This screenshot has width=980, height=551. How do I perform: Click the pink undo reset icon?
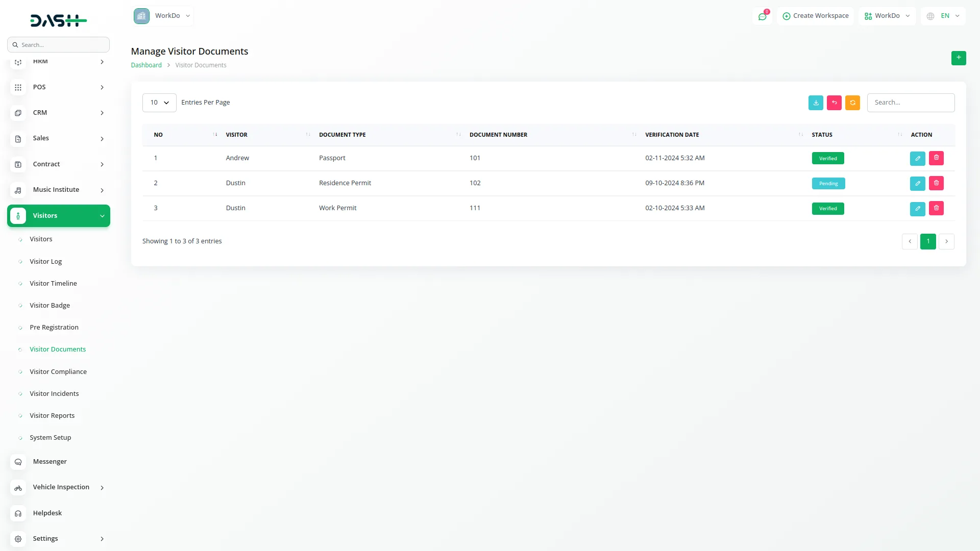(x=834, y=103)
